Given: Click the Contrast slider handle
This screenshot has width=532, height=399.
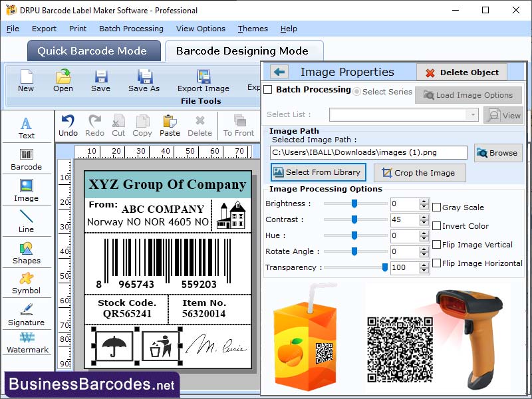Looking at the screenshot, I should point(354,219).
